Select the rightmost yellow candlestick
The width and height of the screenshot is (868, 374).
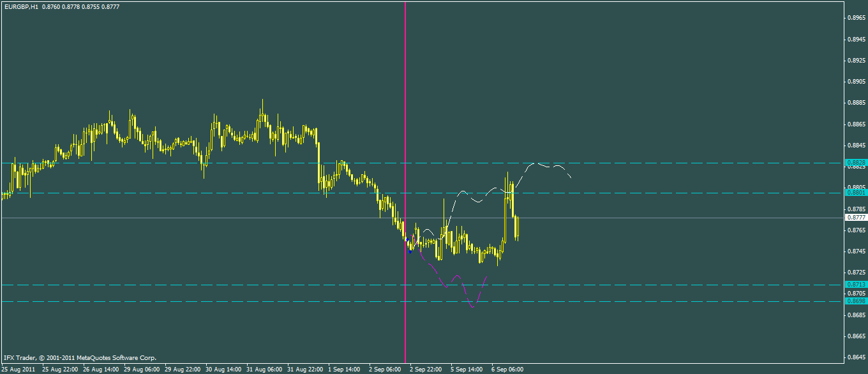[x=517, y=228]
